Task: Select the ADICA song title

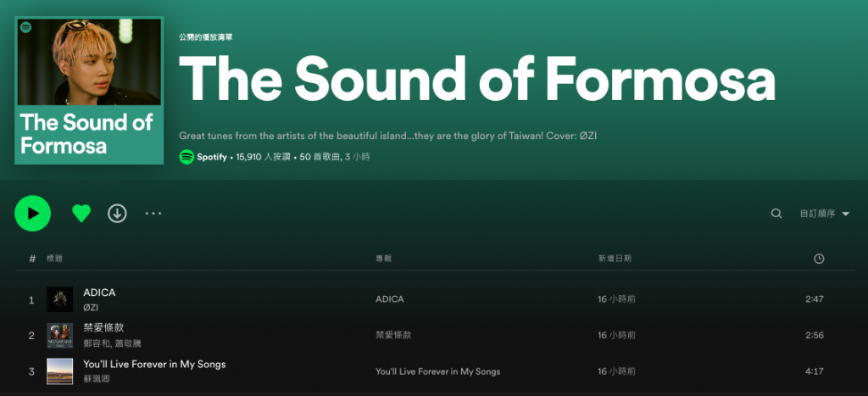Action: [99, 293]
